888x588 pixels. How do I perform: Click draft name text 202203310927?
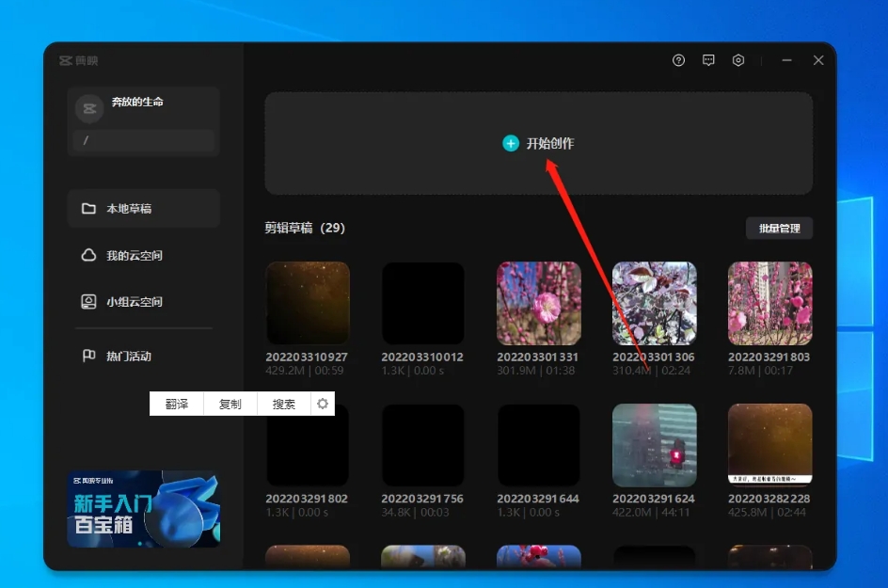click(307, 357)
